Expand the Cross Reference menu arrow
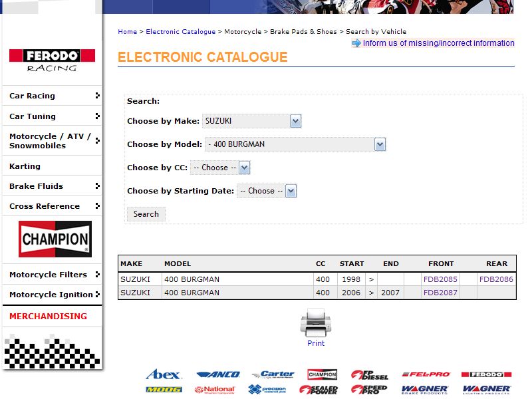 [97, 206]
